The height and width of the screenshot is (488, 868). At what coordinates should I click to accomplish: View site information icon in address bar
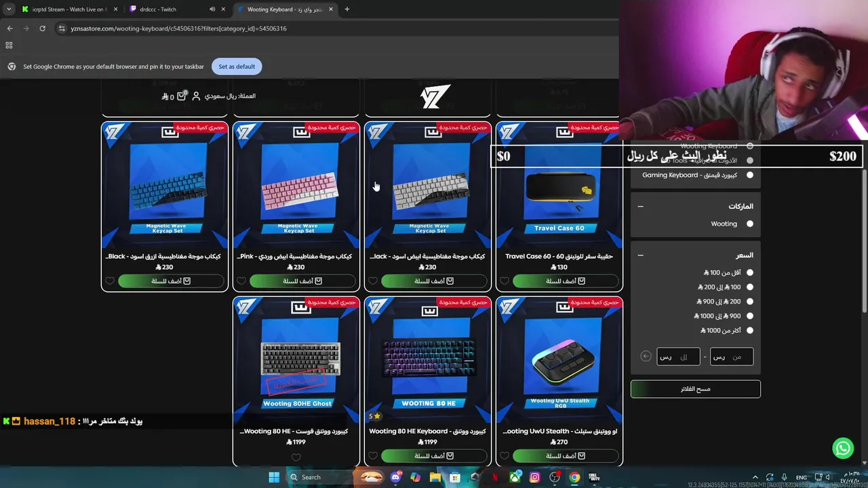(x=62, y=28)
